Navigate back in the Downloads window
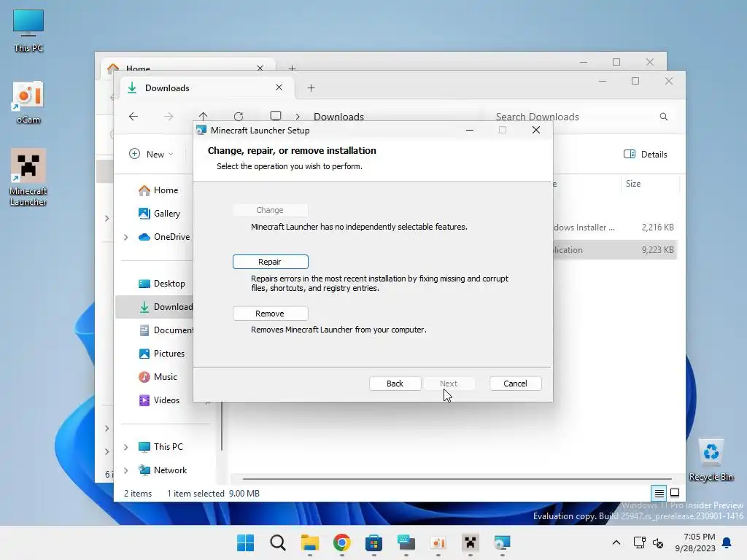The image size is (747, 560). coord(133,117)
